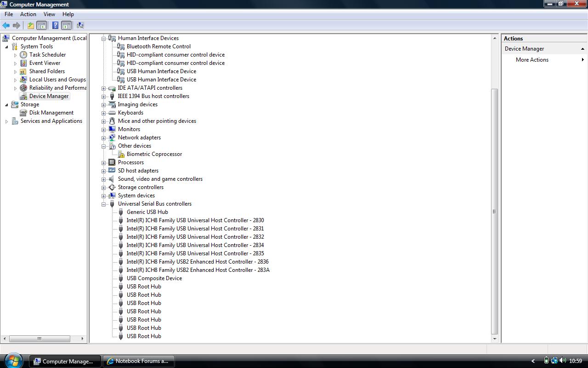Click the Scan for hardware changes icon
Screen dimensions: 588x368
(80, 25)
